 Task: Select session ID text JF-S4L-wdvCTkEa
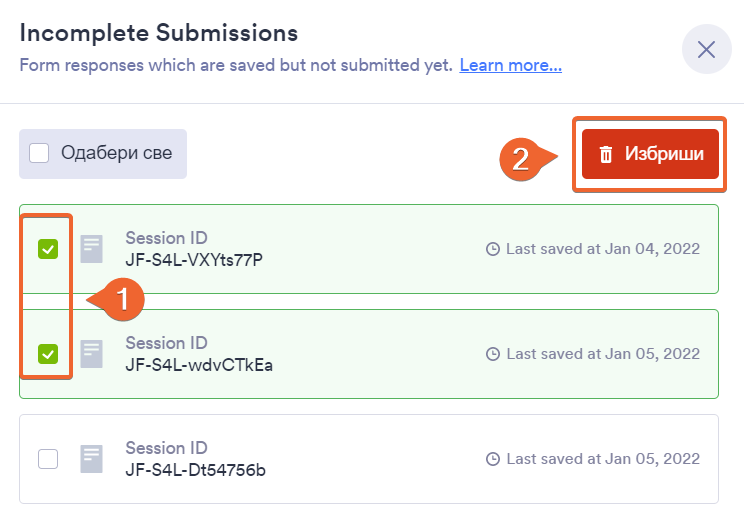coord(198,365)
